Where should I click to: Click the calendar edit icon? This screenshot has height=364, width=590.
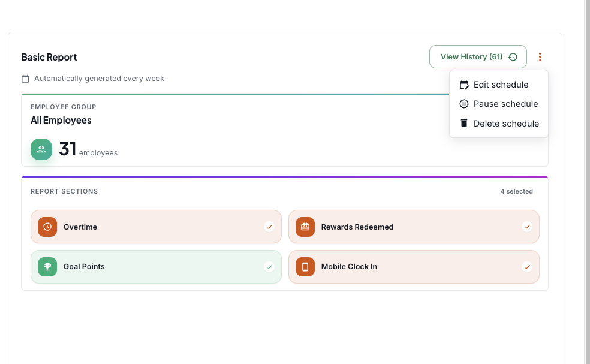tap(464, 85)
